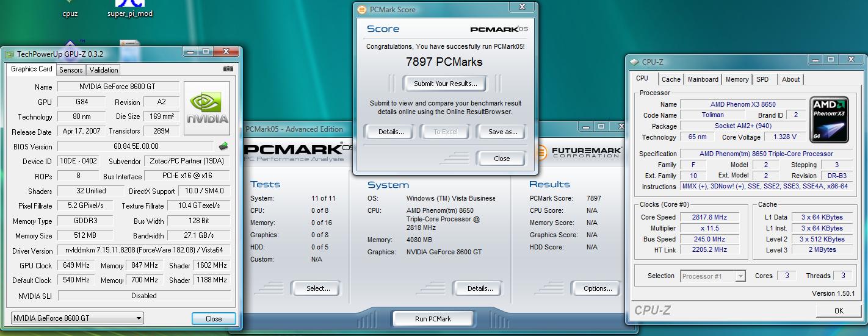Open the super_pi_mod desktop shortcut
The width and height of the screenshot is (868, 336).
click(130, 9)
